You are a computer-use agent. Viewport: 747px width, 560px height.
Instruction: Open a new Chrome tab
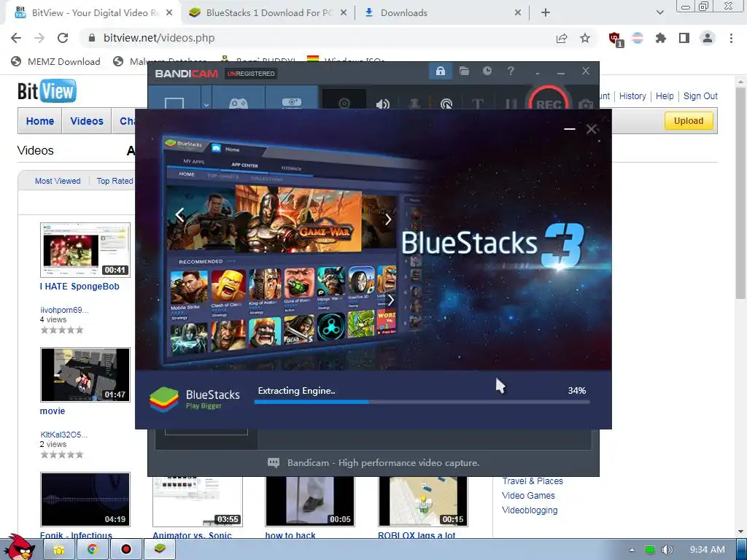pyautogui.click(x=546, y=13)
